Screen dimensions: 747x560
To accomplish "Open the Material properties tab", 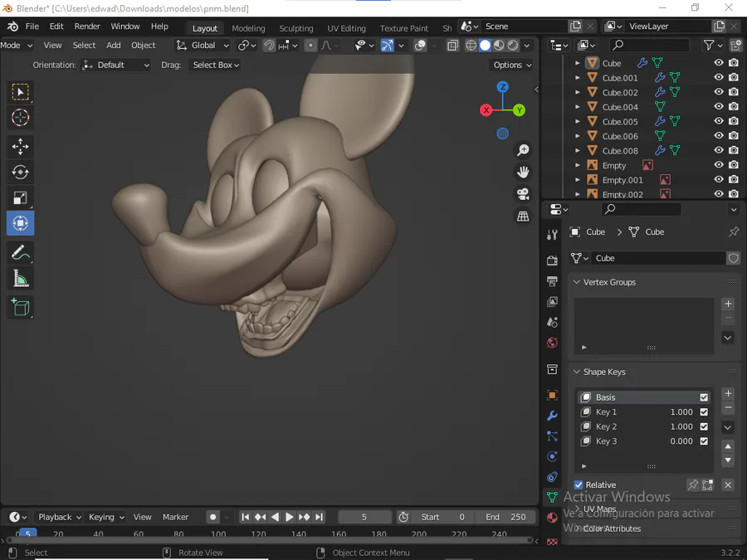I will point(552,518).
